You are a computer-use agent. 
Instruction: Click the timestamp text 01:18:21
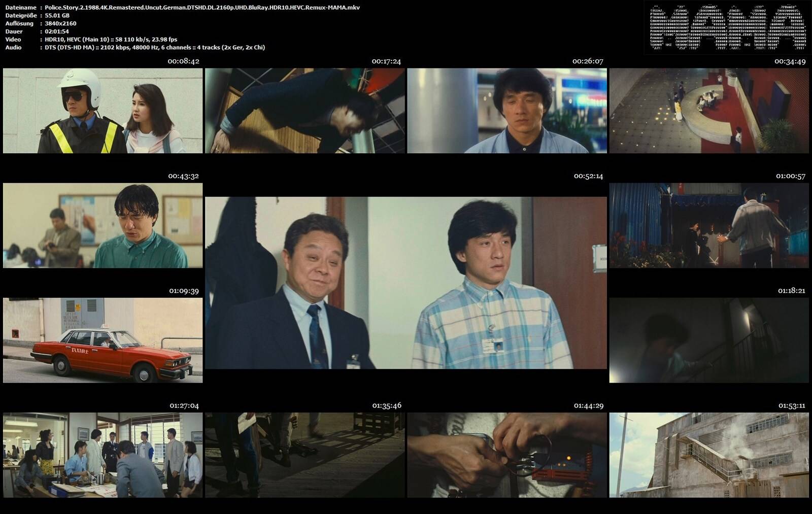tap(792, 291)
